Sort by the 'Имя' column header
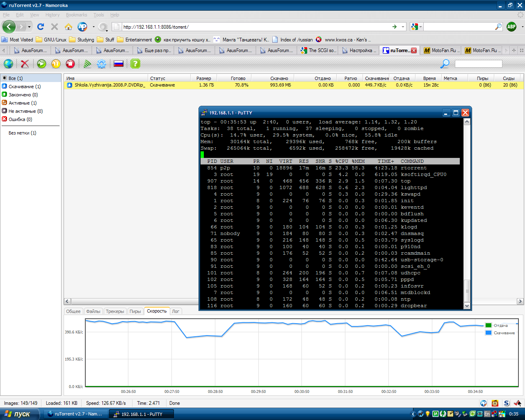Image resolution: width=525 pixels, height=420 pixels. coord(106,78)
